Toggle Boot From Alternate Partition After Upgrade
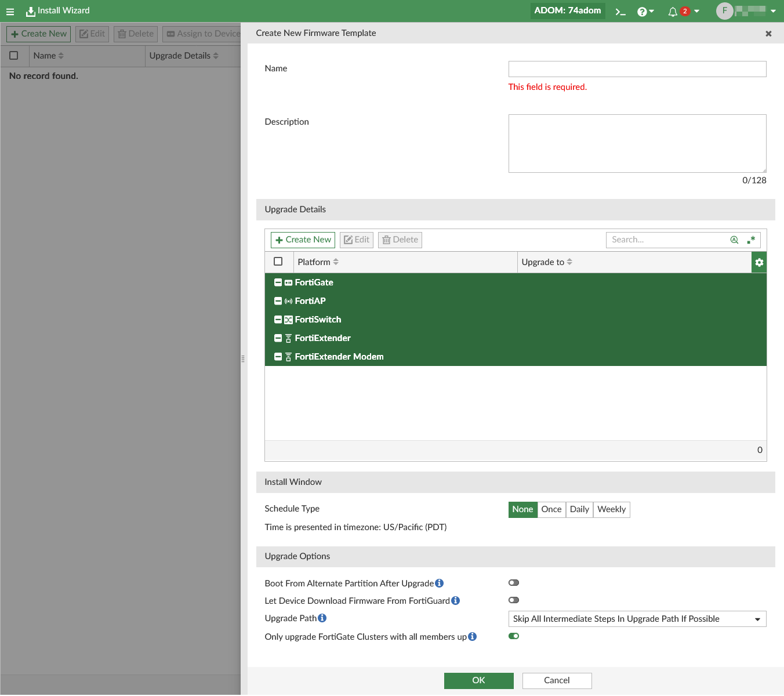Screen dimensions: 784x696 coord(514,583)
